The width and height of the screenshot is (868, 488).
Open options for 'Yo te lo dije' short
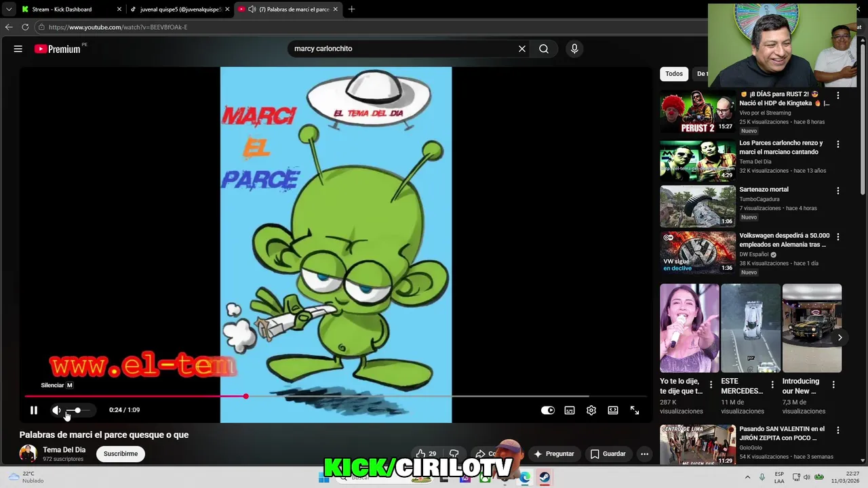(711, 384)
